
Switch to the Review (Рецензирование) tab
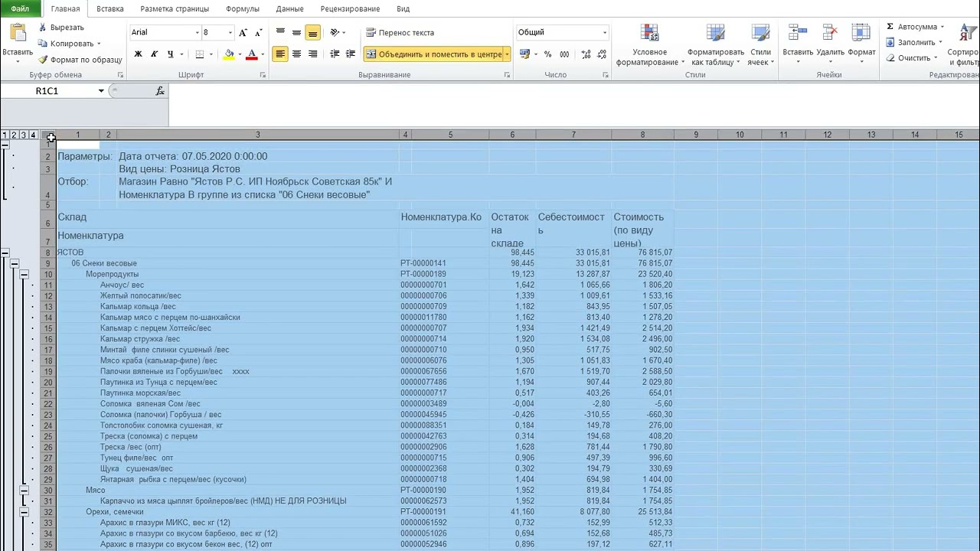[x=351, y=8]
